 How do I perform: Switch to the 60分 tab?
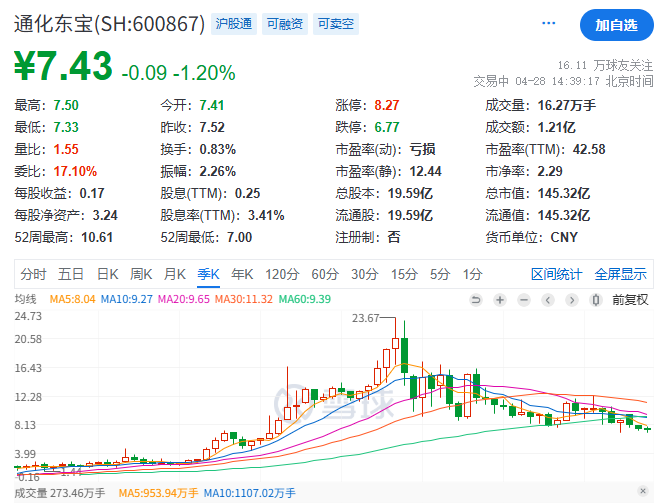click(x=325, y=274)
